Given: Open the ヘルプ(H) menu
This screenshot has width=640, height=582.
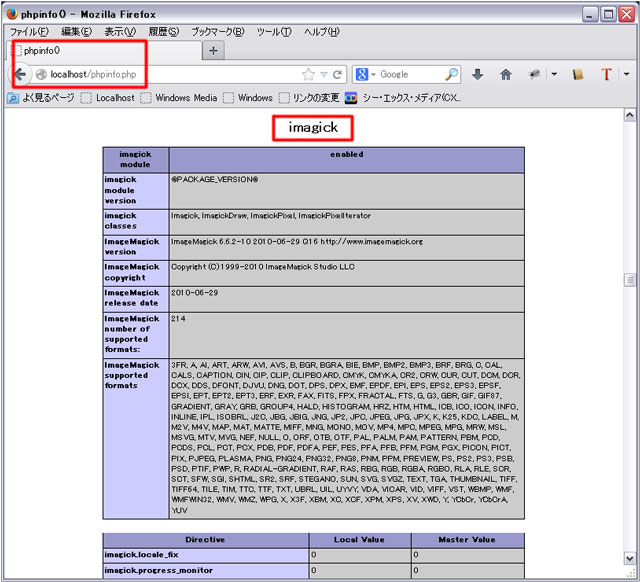Looking at the screenshot, I should 322,32.
